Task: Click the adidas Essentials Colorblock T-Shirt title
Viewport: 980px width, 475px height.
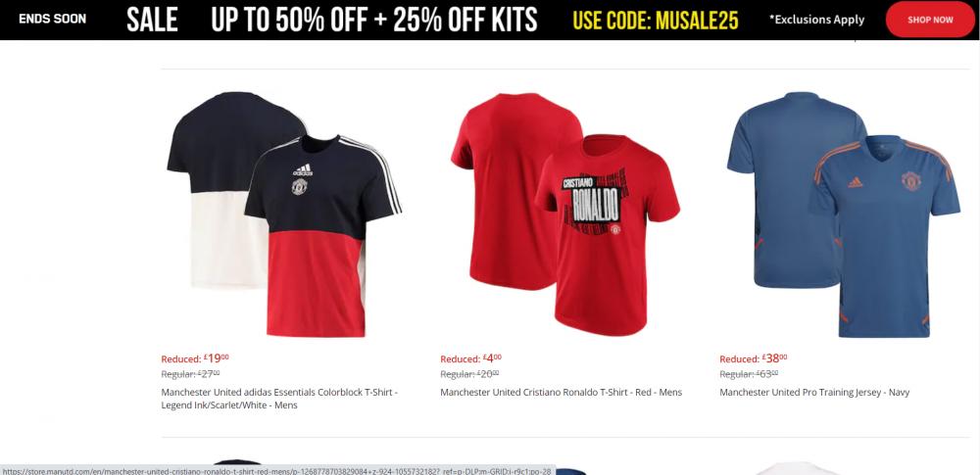Action: click(x=279, y=399)
